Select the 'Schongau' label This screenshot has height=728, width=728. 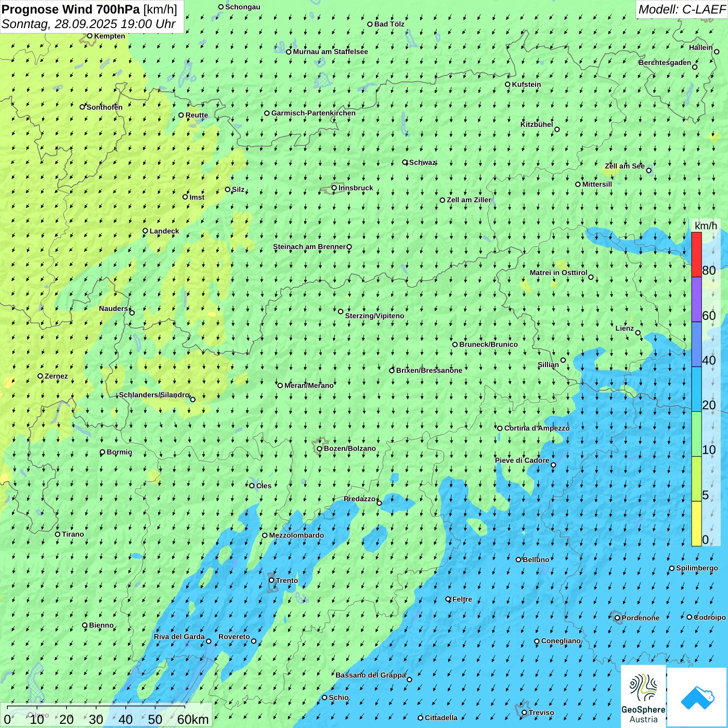point(243,7)
